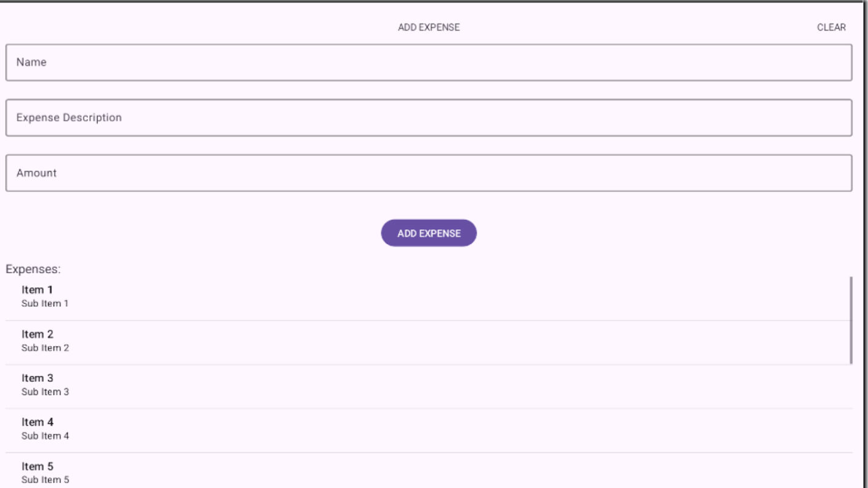Click the CLEAR button at top right

point(831,27)
